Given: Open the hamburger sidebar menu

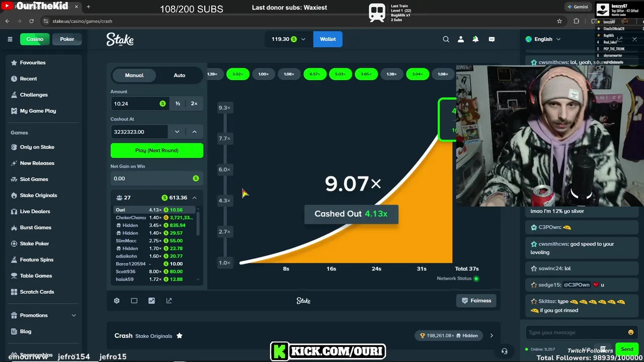Looking at the screenshot, I should tap(10, 39).
